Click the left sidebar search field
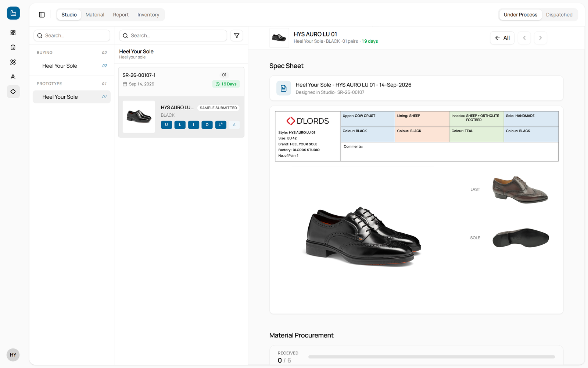588x368 pixels. click(x=72, y=36)
